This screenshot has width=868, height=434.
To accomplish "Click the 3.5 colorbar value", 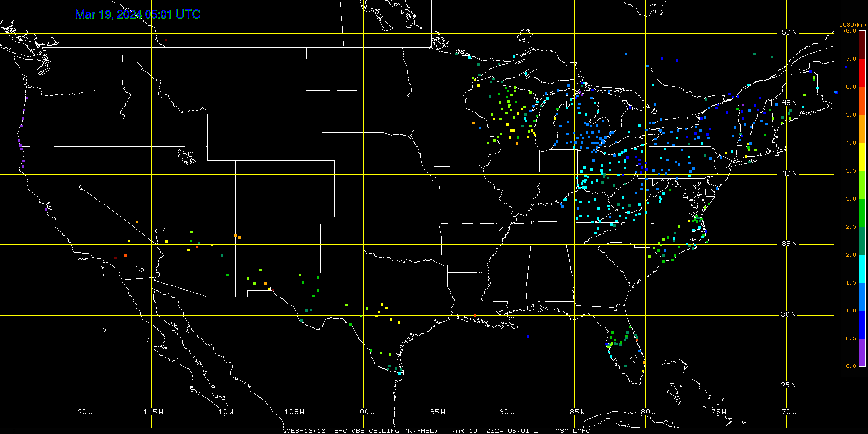I will (x=851, y=171).
